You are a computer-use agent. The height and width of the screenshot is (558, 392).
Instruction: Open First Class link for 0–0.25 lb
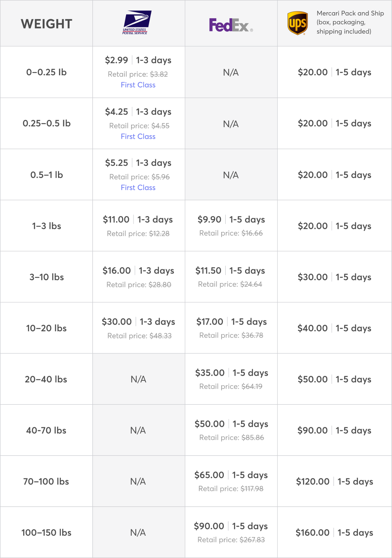tap(138, 85)
